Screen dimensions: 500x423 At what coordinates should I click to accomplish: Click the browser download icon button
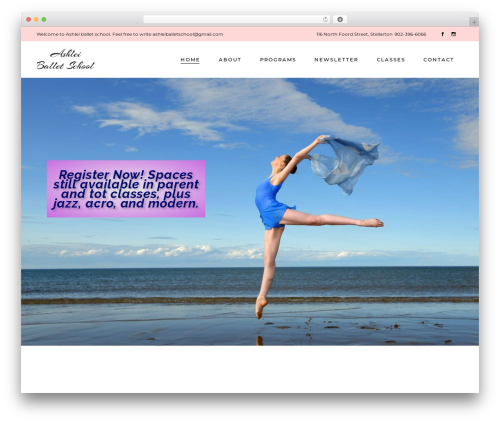(x=340, y=20)
